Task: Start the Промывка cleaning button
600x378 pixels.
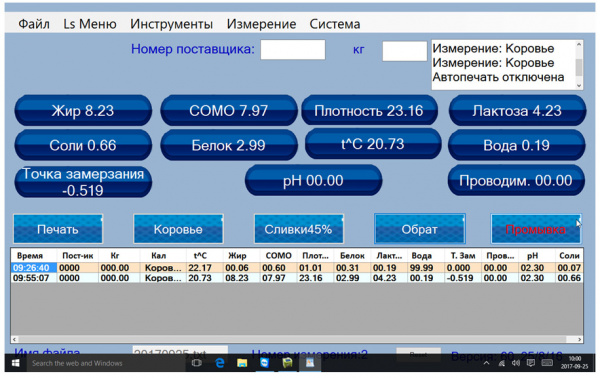Action: pyautogui.click(x=535, y=229)
